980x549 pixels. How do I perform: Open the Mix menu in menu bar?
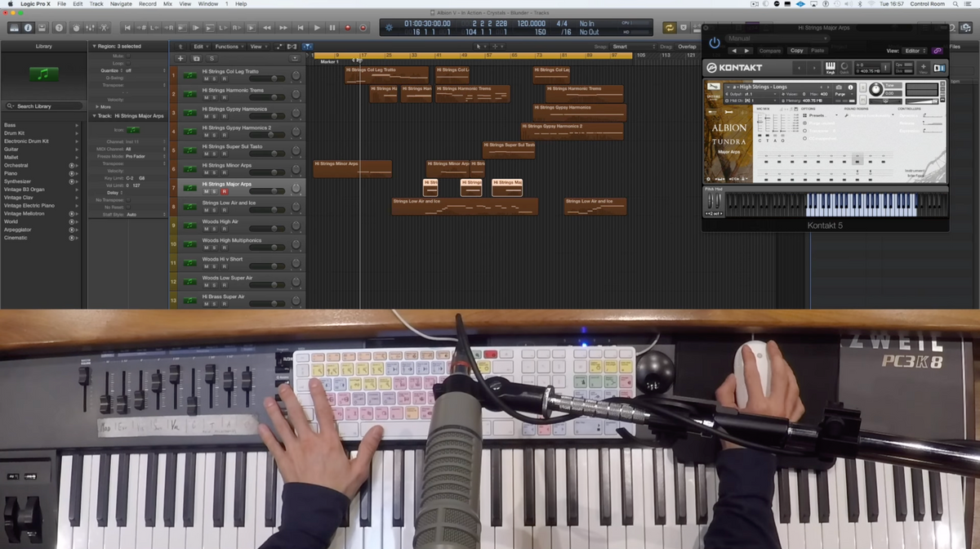point(167,4)
